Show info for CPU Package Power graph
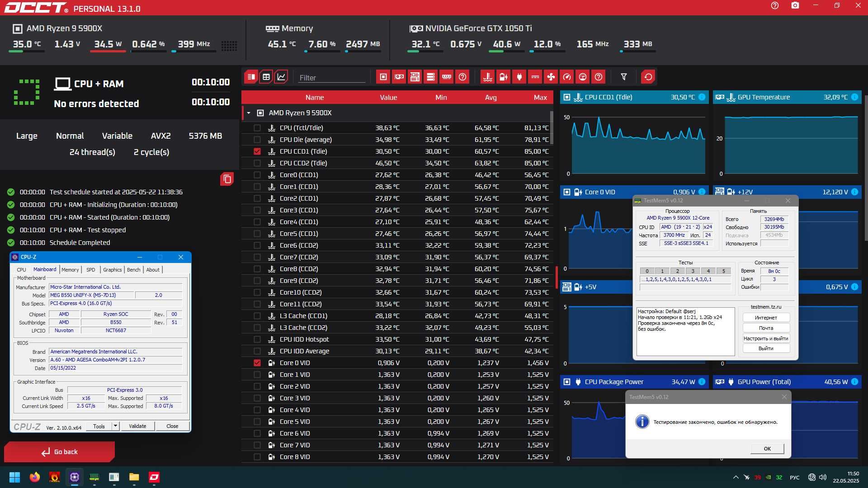The height and width of the screenshot is (488, 868). pyautogui.click(x=702, y=382)
